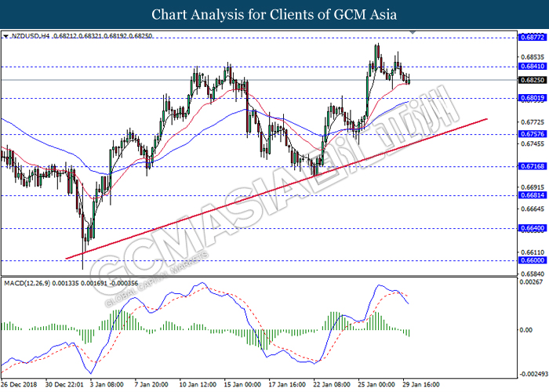Click the MACD scale value -0.002493

[x=533, y=374]
